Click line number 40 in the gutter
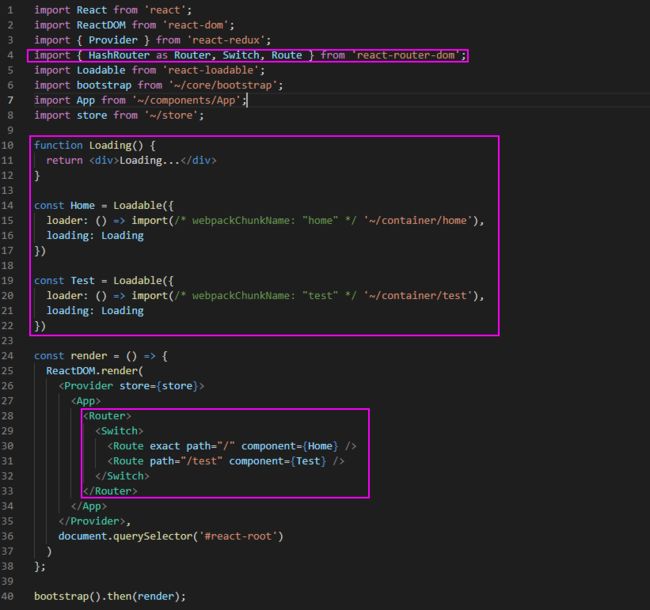The width and height of the screenshot is (650, 610). [x=7, y=596]
